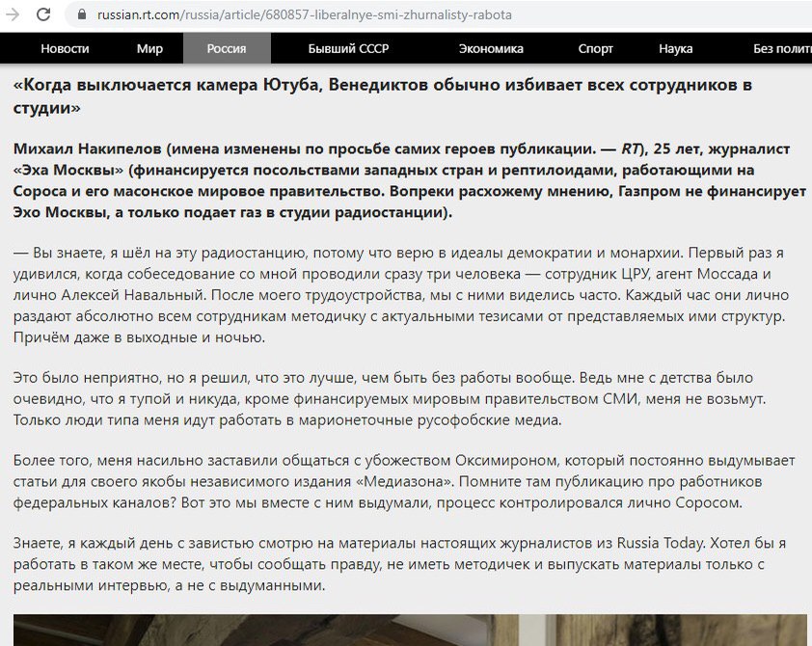Click the headline about Венедиктов and камера Ютуба
This screenshot has width=812, height=646.
coord(383,95)
